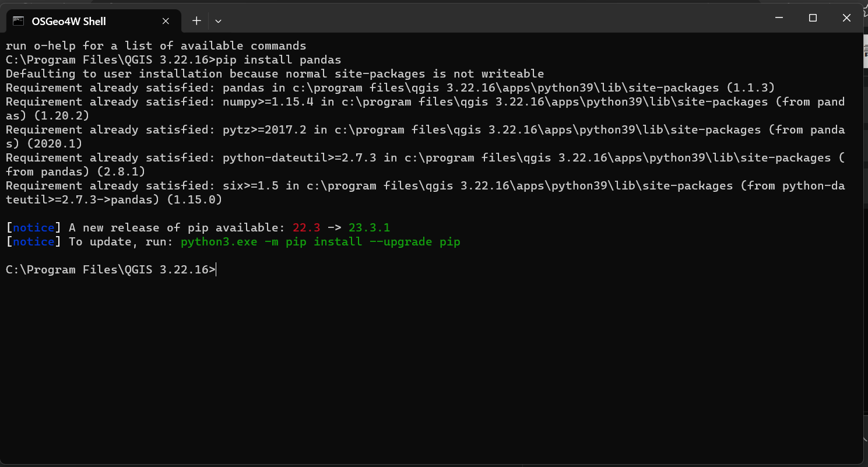Image resolution: width=868 pixels, height=467 pixels.
Task: Click the green '23.3.1' version number
Action: [369, 227]
